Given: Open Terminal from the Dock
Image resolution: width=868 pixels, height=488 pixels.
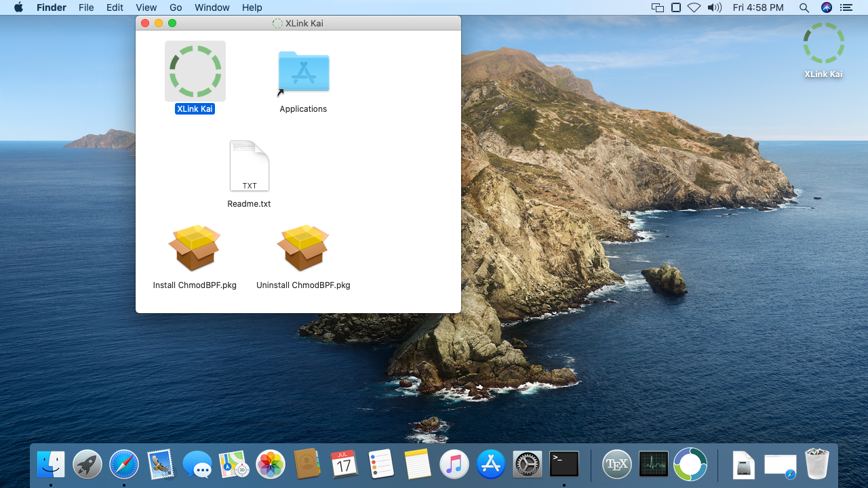Looking at the screenshot, I should point(564,465).
